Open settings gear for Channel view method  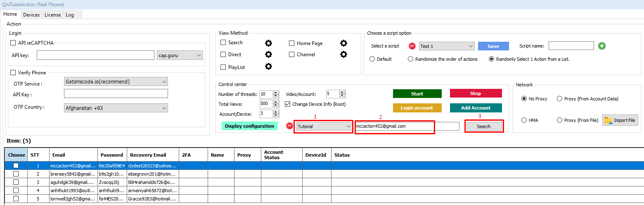[343, 55]
